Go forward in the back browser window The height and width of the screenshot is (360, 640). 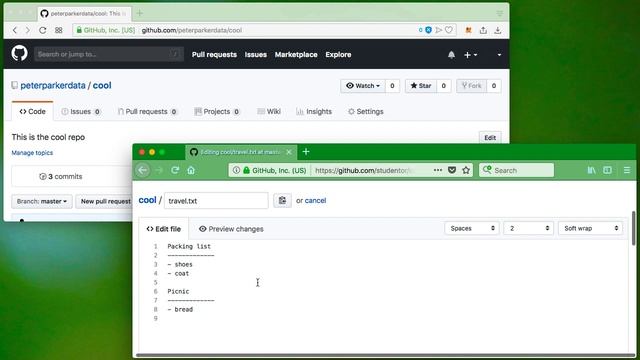pos(27,30)
